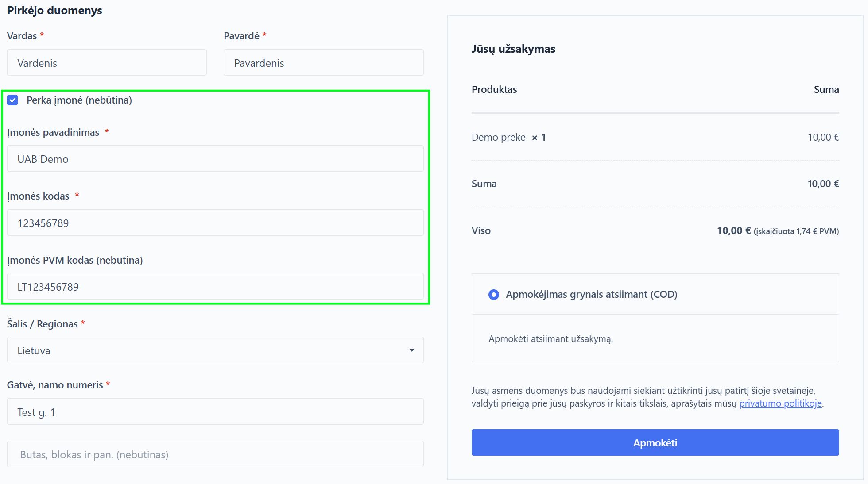
Task: Focus the Pavardė text field
Action: point(323,63)
